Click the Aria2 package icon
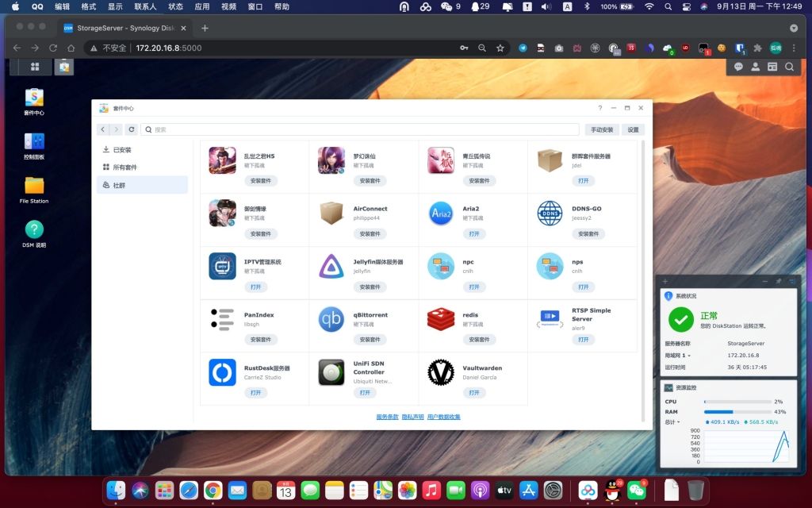 click(441, 214)
